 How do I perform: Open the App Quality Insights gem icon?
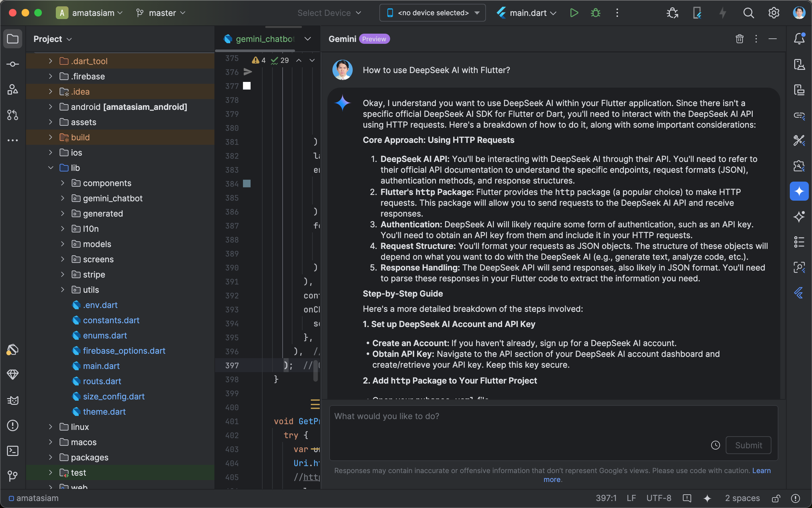tap(13, 374)
